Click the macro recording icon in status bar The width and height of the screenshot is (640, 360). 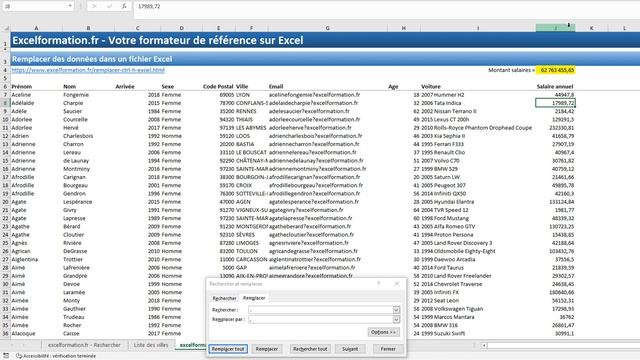(x=6, y=356)
